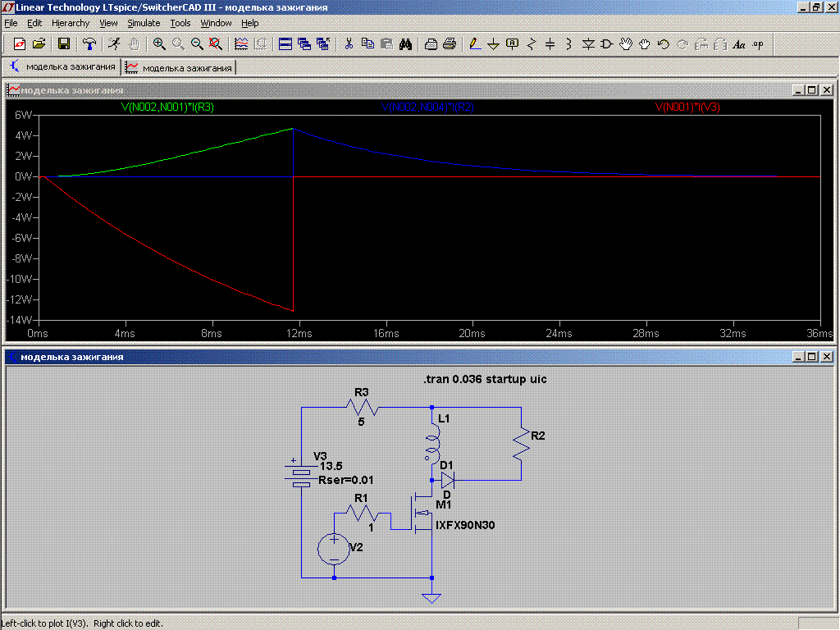Select the Place ground symbol tool
Screen dimensions: 840x630
[494, 44]
